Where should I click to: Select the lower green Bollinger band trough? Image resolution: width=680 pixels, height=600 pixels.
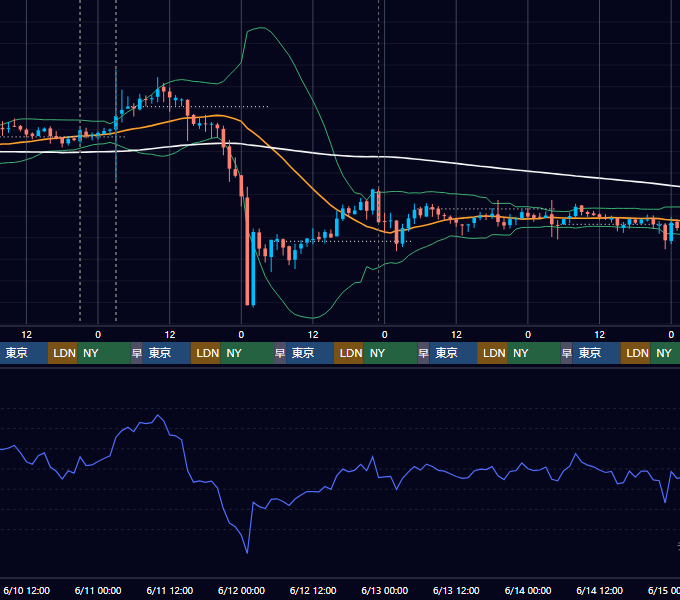(x=311, y=317)
